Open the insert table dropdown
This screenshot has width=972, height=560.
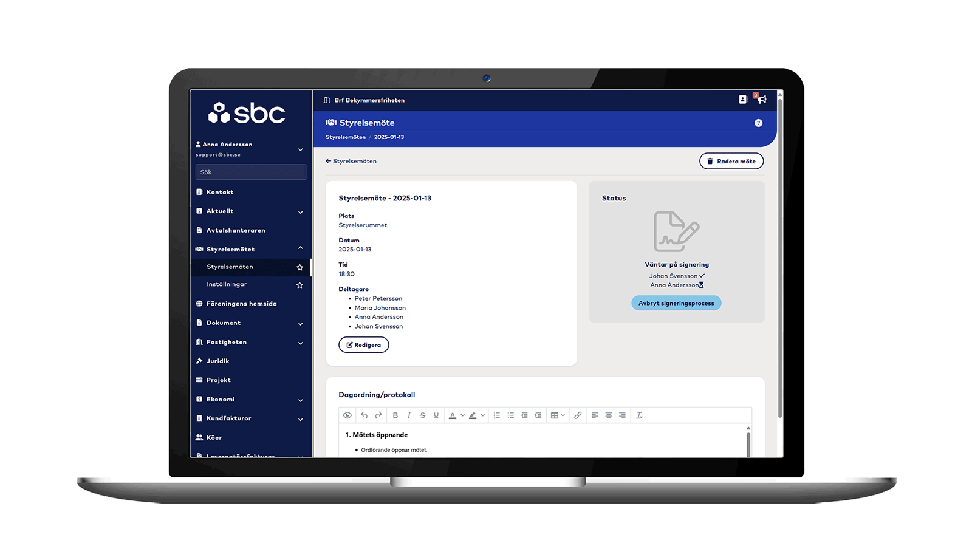tap(558, 415)
